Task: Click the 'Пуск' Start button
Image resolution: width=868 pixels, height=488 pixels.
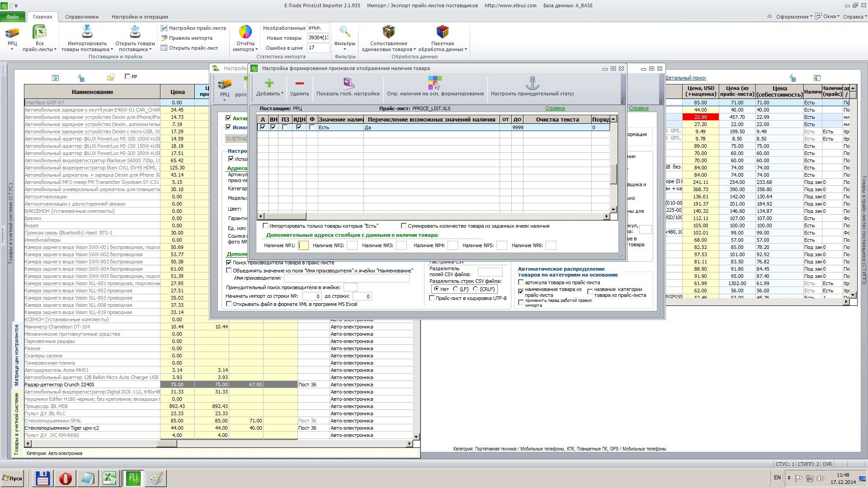Action: pos(13,478)
